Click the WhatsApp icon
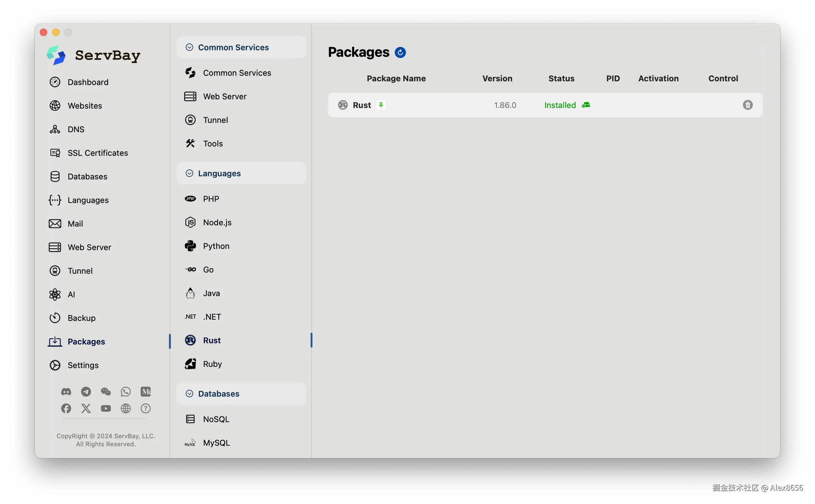Screen dimensions: 815x504 coord(126,392)
